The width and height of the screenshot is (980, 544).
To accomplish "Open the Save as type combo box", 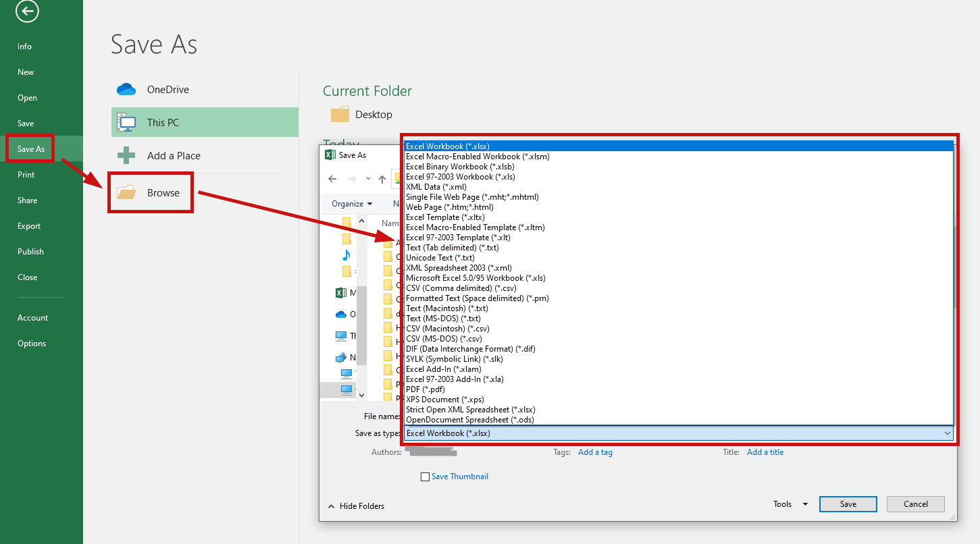I will 679,433.
